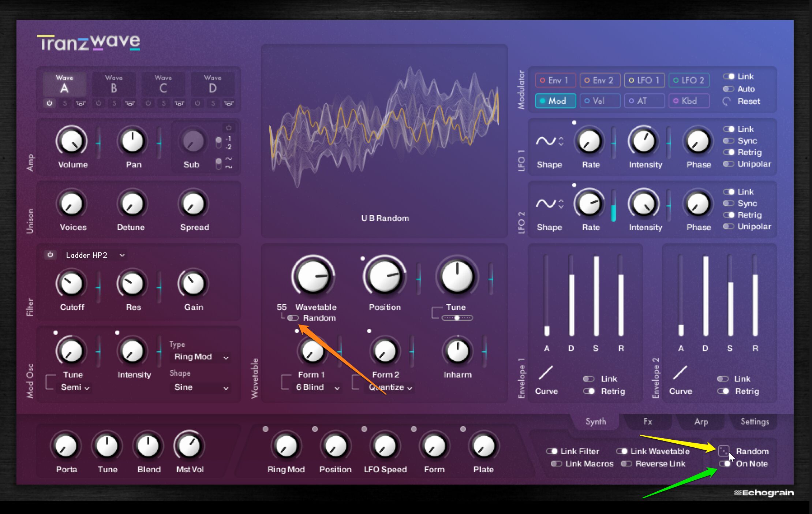Click the Volume knob
Image resolution: width=812 pixels, height=514 pixels.
71,141
